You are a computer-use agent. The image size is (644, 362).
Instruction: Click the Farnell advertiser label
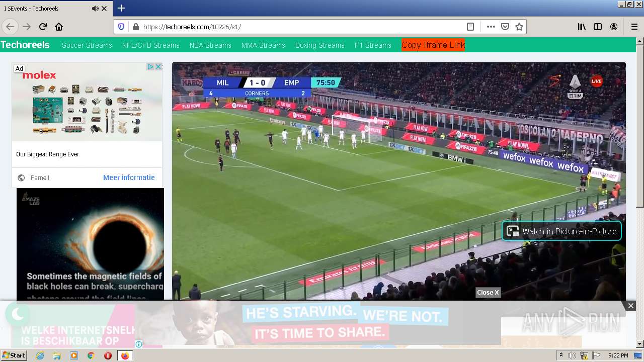tap(40, 178)
